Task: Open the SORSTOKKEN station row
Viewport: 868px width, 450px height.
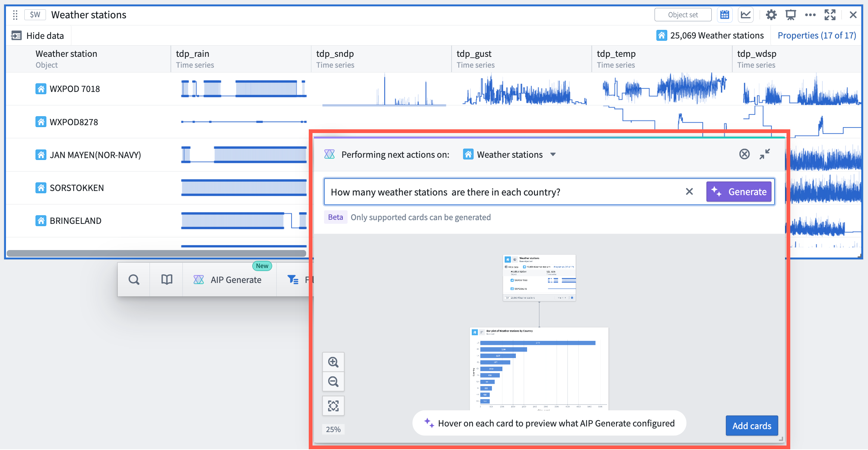Action: coord(77,188)
